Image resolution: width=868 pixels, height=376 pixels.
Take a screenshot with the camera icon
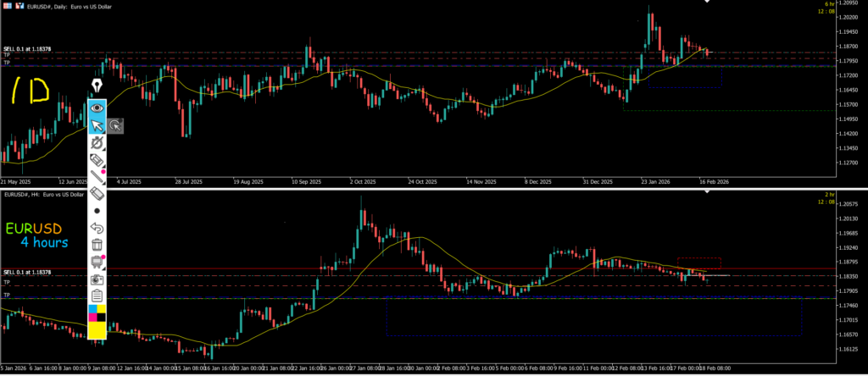point(98,279)
